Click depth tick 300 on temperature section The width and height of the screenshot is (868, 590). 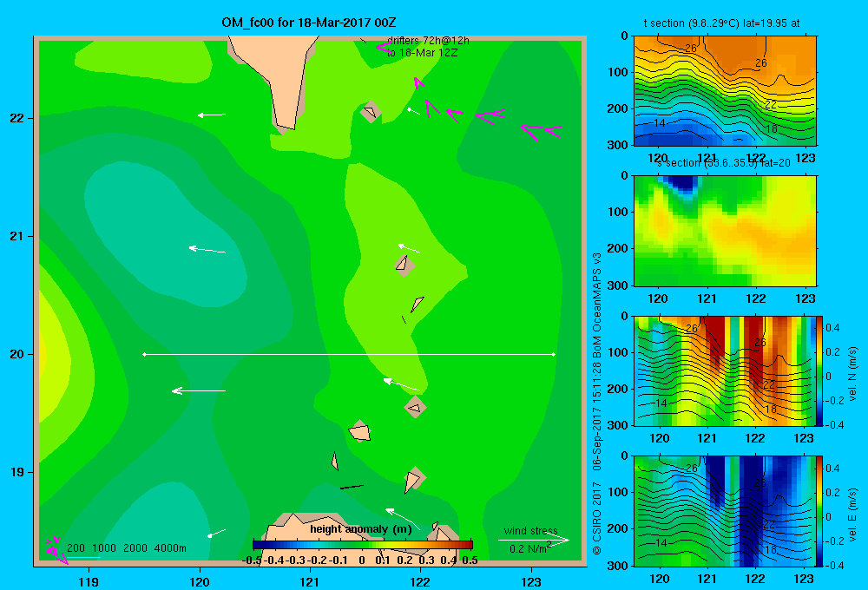point(618,145)
